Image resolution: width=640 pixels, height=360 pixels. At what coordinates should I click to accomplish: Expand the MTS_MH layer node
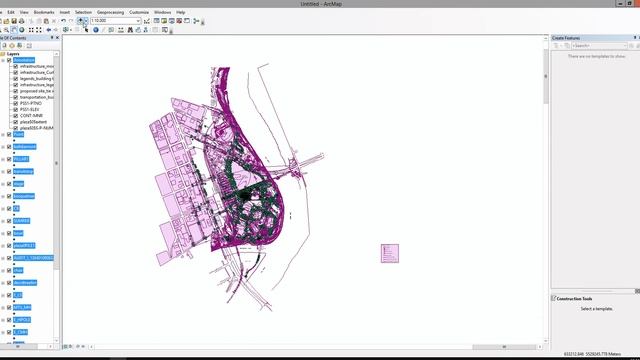pos(3,308)
